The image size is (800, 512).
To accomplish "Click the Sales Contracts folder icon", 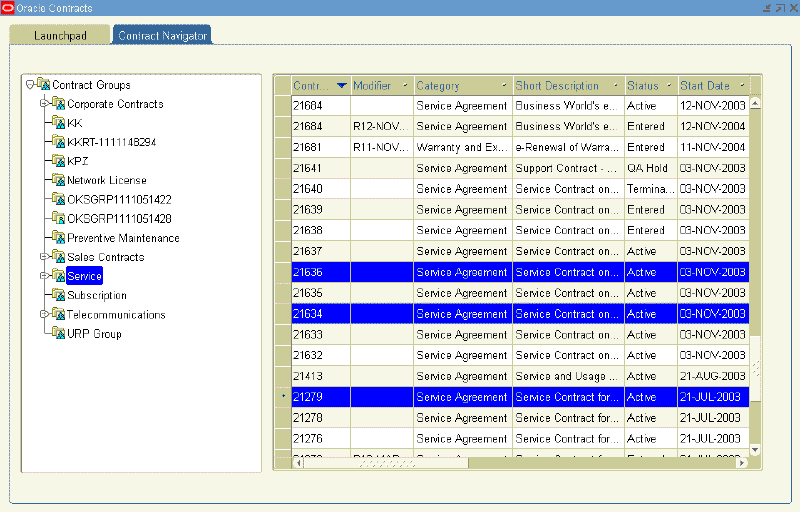I will (x=58, y=257).
